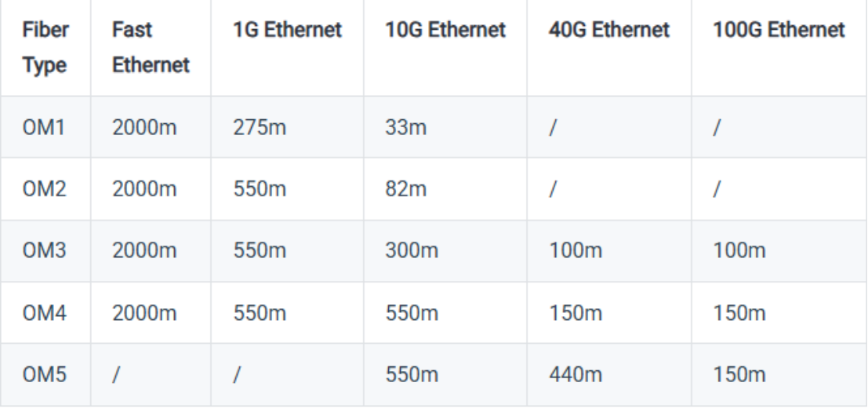Click the 33m value for OM1

405,127
